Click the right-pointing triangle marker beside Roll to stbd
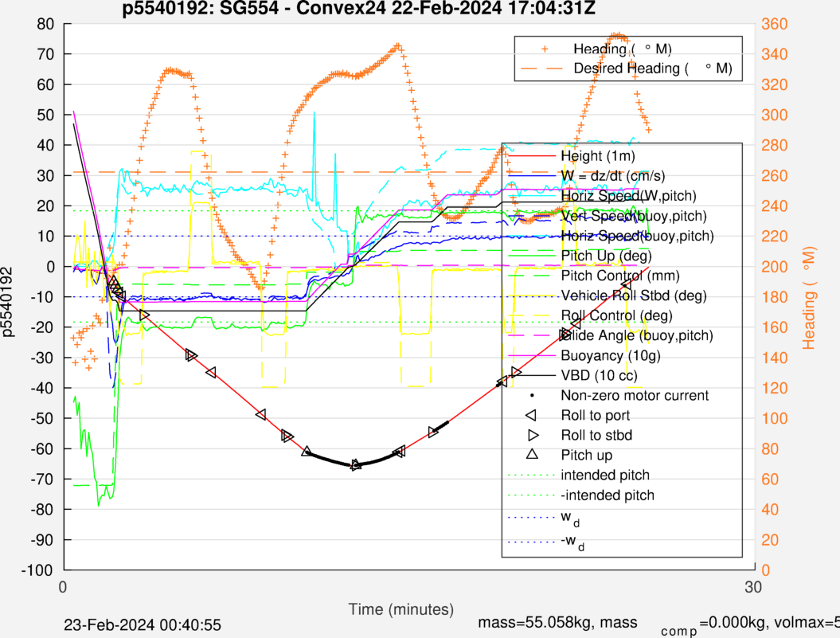The image size is (840, 638). [533, 435]
